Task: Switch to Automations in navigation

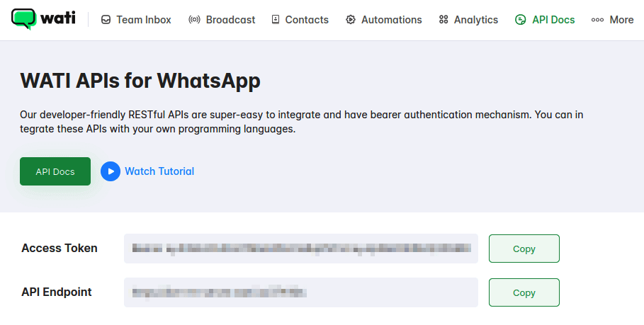Action: [x=383, y=20]
